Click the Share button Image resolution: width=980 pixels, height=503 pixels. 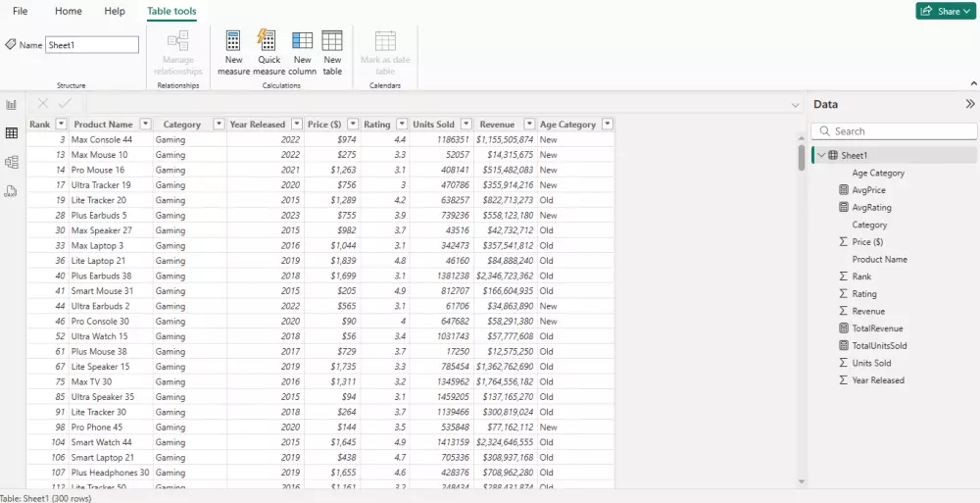click(x=946, y=11)
